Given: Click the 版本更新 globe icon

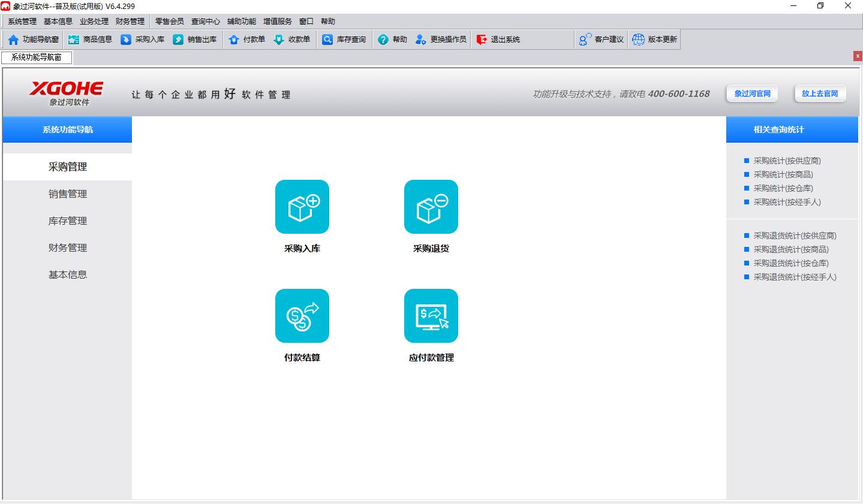Looking at the screenshot, I should 638,40.
